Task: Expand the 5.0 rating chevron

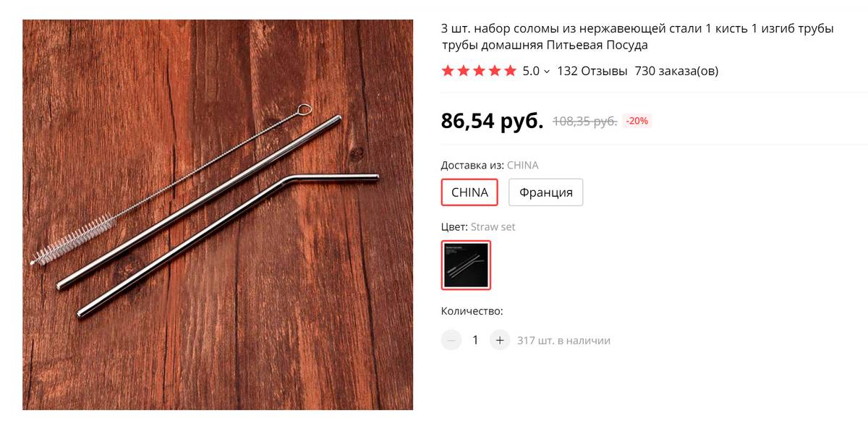Action: (547, 72)
